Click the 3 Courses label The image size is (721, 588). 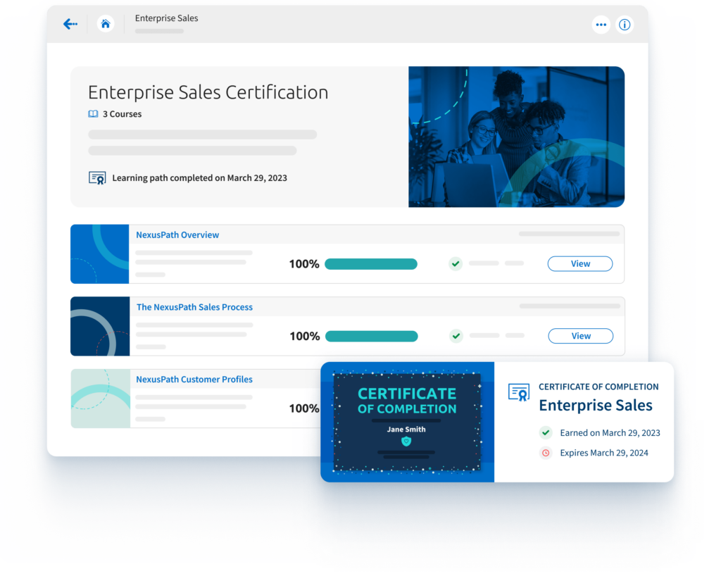(122, 114)
